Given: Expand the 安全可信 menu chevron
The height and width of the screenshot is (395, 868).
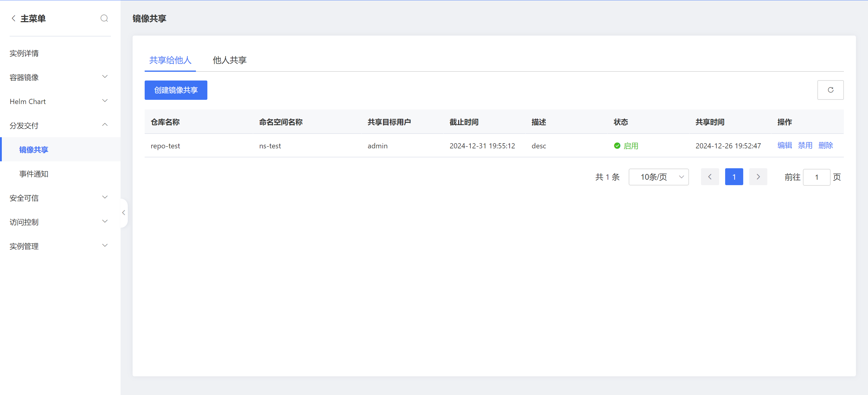Looking at the screenshot, I should click(105, 197).
